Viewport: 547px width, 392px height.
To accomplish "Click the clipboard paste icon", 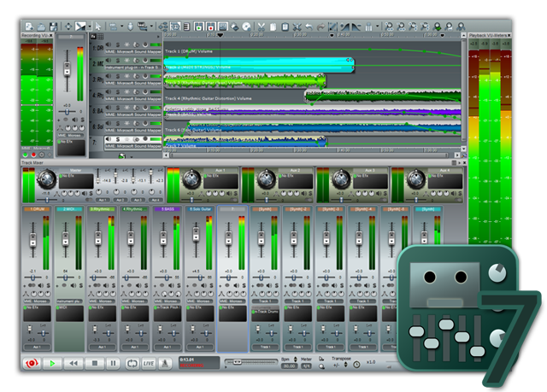I will (285, 26).
